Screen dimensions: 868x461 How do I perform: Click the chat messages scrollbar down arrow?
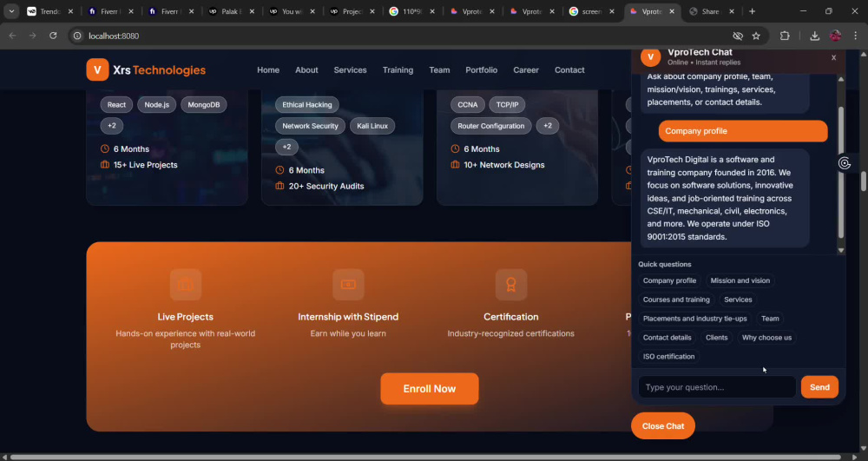pyautogui.click(x=841, y=251)
